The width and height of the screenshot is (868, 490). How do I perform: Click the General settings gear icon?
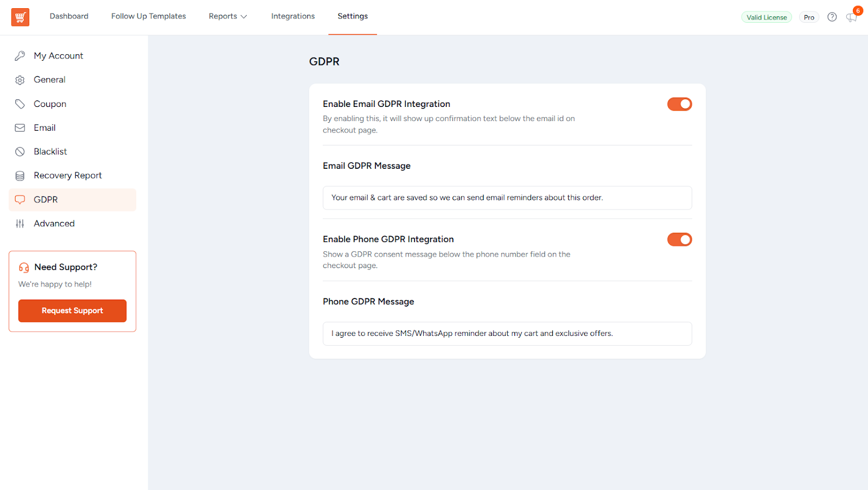[20, 79]
